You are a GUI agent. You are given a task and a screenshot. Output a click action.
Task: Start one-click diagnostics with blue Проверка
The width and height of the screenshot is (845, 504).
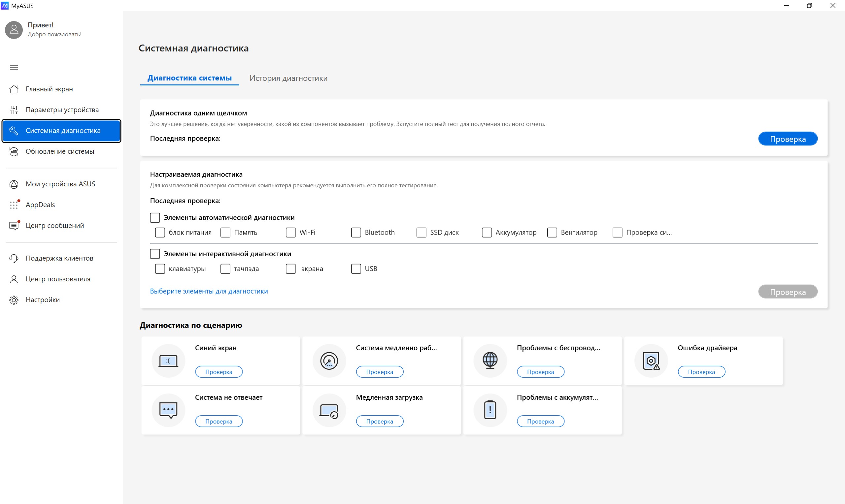pyautogui.click(x=788, y=139)
